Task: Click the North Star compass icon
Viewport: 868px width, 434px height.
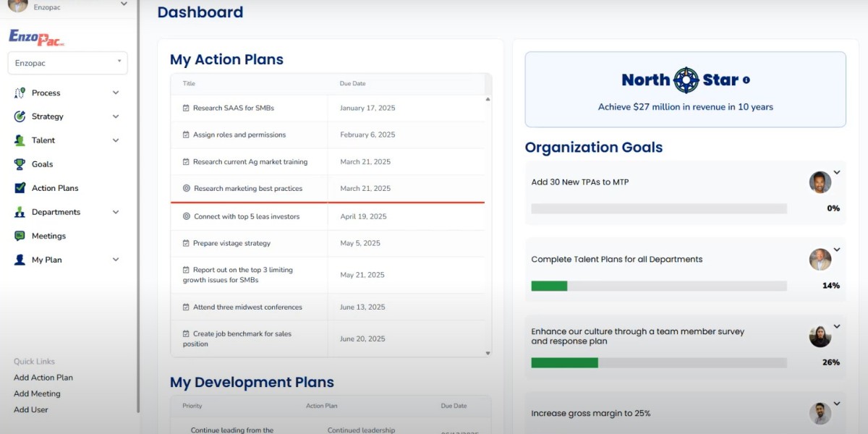Action: (686, 80)
